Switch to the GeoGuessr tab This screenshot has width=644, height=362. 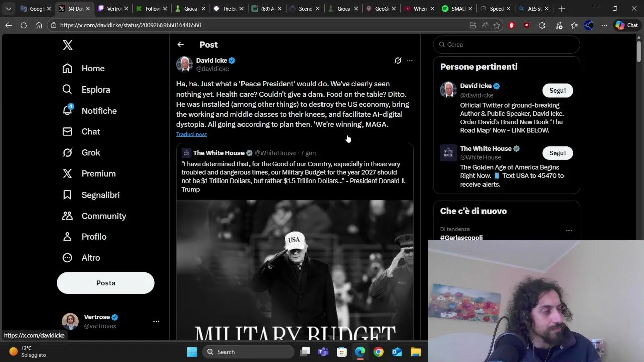(x=381, y=9)
